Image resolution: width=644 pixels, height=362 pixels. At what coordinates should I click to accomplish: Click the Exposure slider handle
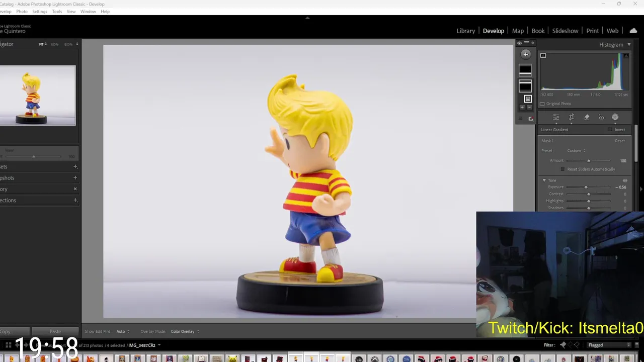point(586,187)
